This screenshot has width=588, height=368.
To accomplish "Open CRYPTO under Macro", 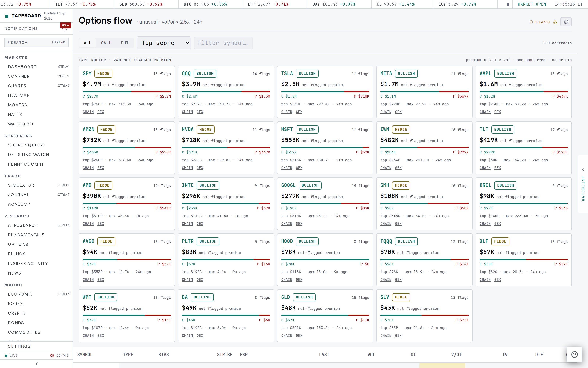I will 36,313.
